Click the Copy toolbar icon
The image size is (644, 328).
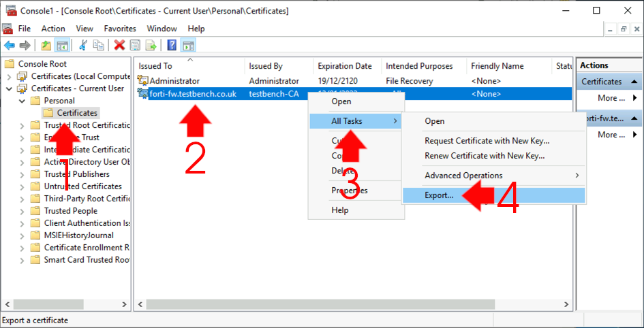(99, 45)
